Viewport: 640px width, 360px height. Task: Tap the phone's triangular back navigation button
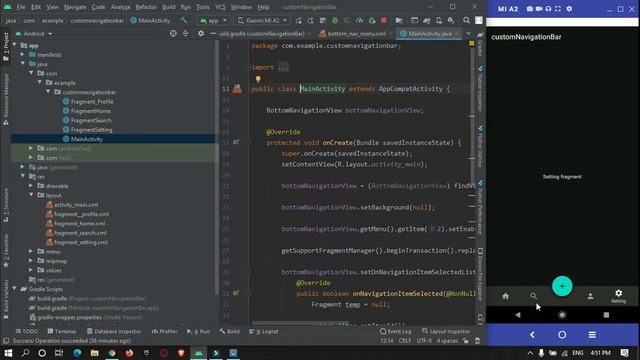click(x=518, y=315)
